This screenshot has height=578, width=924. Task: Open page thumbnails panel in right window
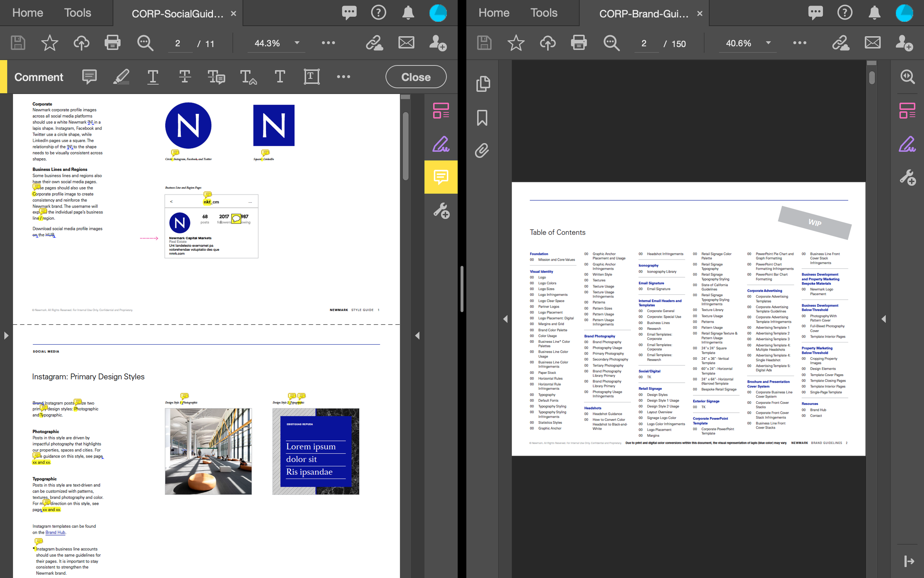[x=483, y=84]
